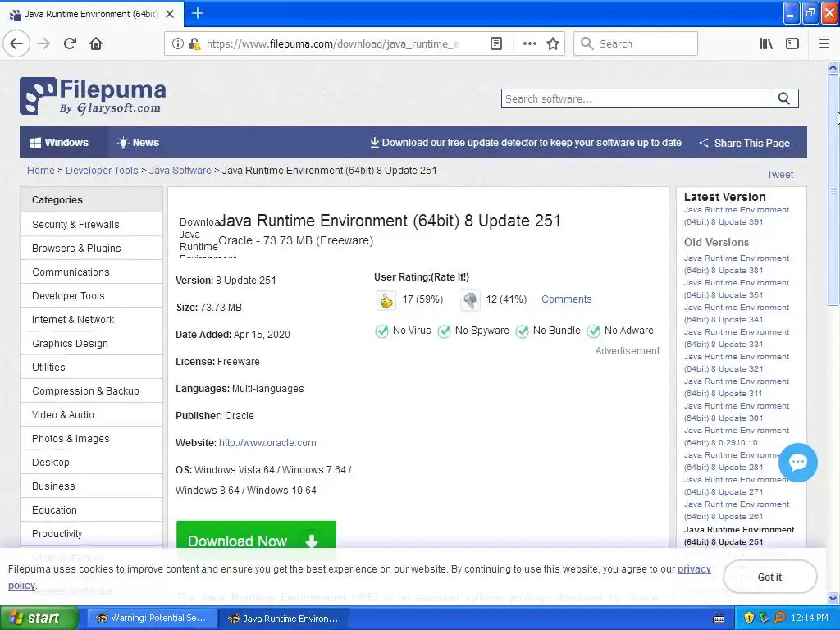Click the Search software input field
This screenshot has width=840, height=630.
point(635,98)
